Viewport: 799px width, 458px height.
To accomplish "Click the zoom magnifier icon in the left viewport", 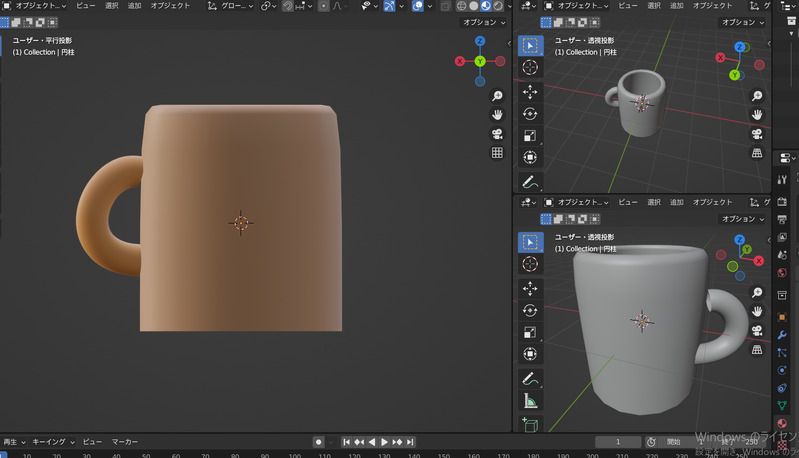I will [497, 96].
